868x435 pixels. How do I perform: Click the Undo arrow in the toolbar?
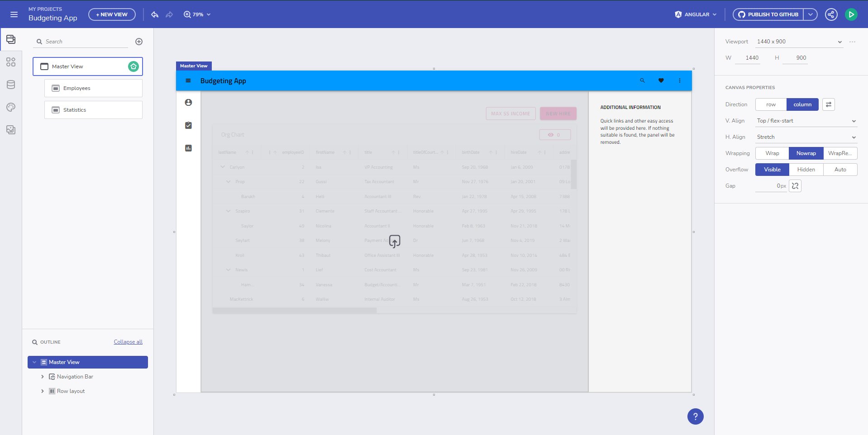tap(155, 14)
